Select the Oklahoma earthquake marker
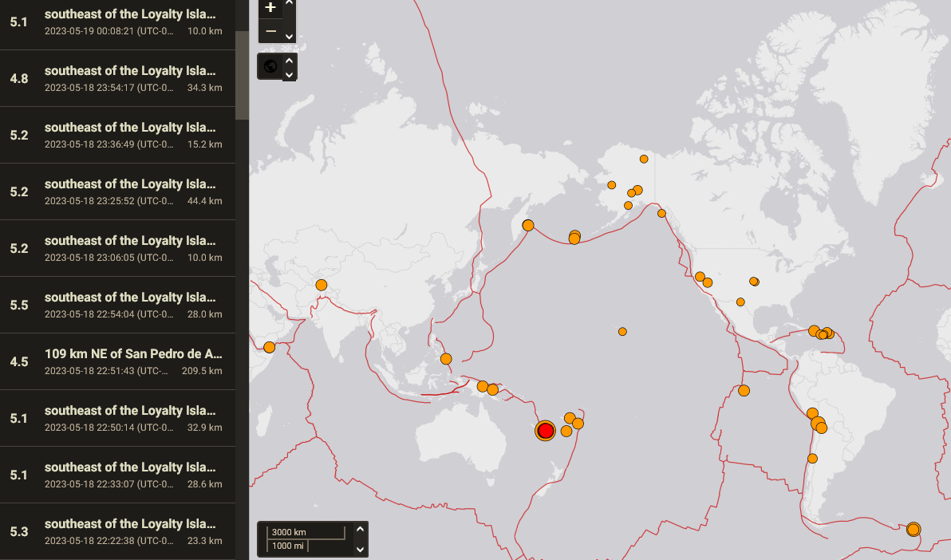951x560 pixels. coord(754,282)
